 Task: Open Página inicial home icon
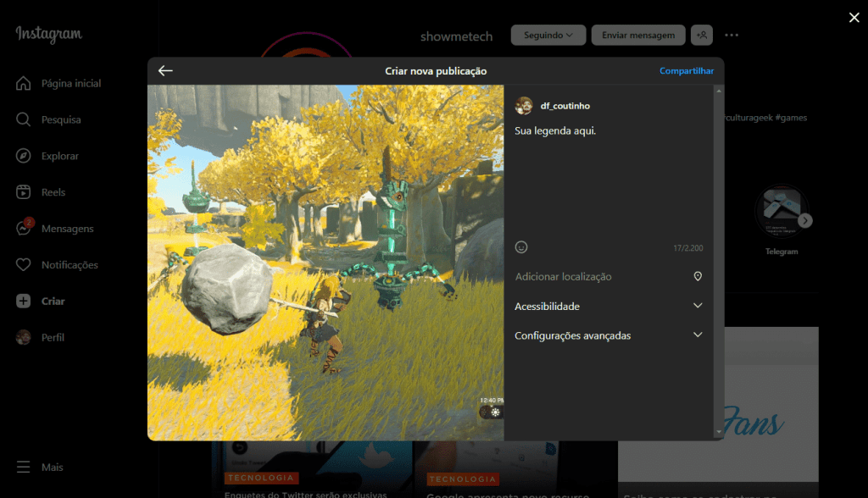23,84
